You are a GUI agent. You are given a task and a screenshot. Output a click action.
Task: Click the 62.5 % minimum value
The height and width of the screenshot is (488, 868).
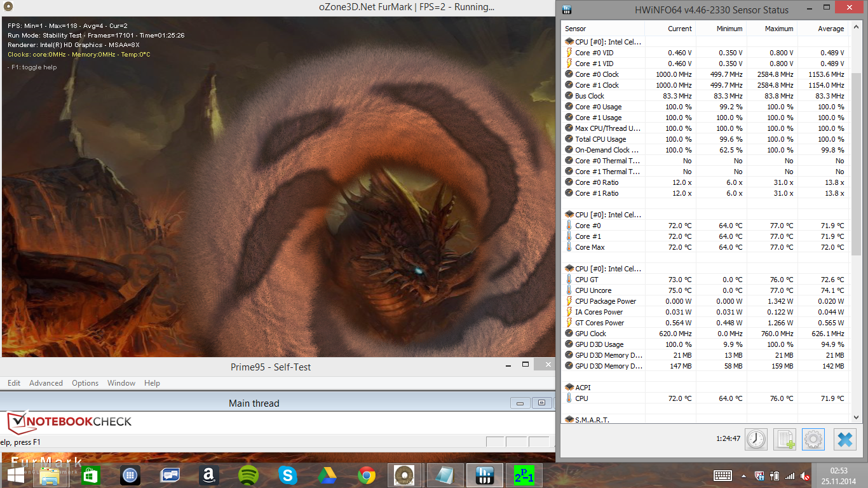click(731, 150)
